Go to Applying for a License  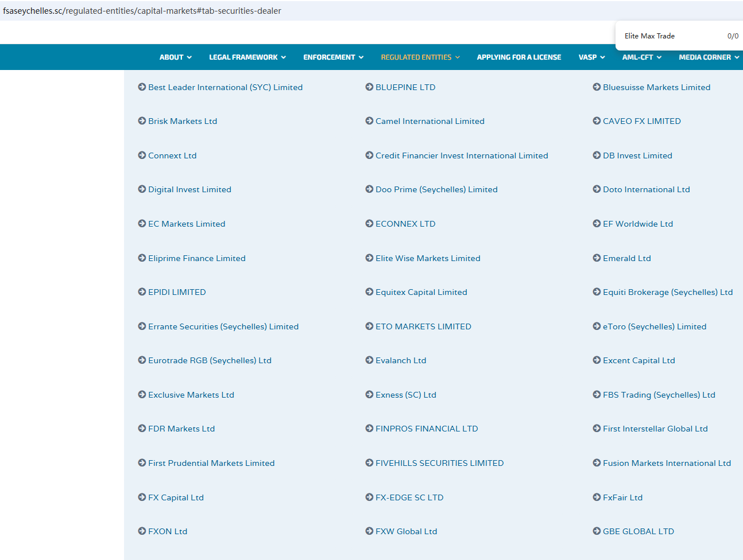(x=518, y=57)
